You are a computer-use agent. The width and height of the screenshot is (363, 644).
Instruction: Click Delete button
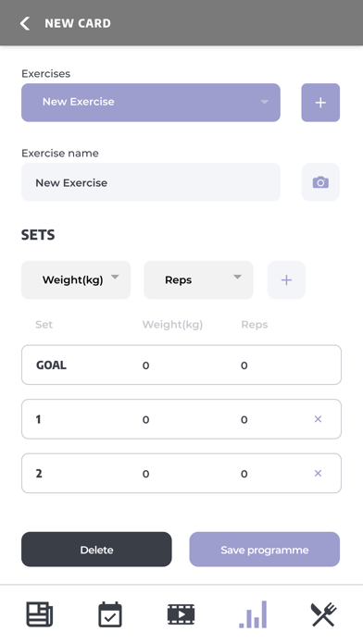pyautogui.click(x=96, y=550)
